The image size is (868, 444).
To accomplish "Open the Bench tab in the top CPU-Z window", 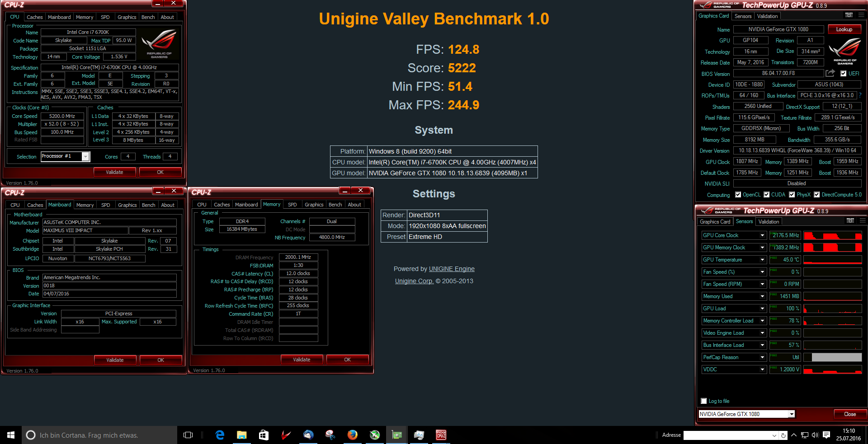I will [x=148, y=17].
